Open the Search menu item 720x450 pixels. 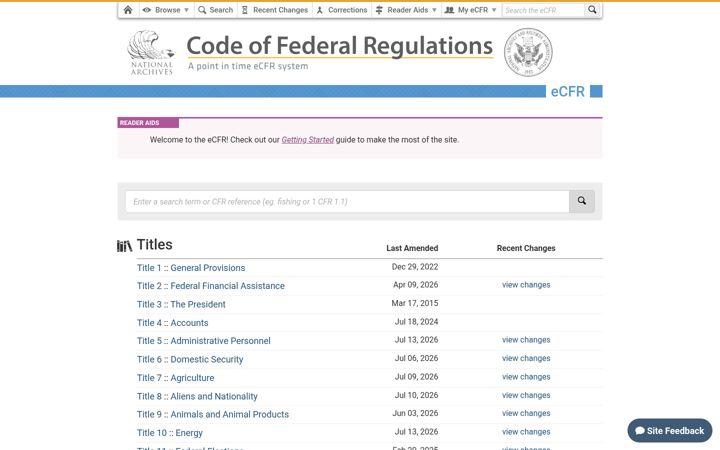pyautogui.click(x=215, y=10)
